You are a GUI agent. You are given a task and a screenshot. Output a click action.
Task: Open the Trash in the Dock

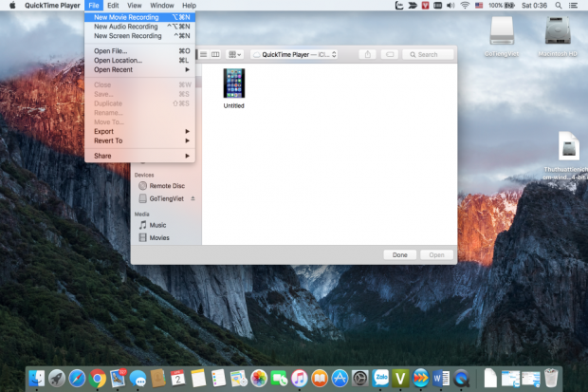[550, 378]
